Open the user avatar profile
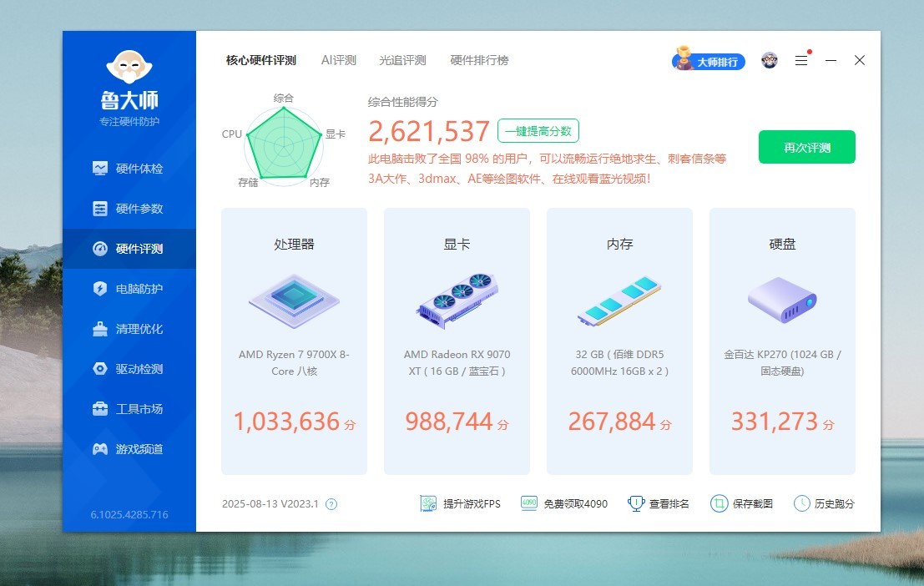 pos(769,60)
